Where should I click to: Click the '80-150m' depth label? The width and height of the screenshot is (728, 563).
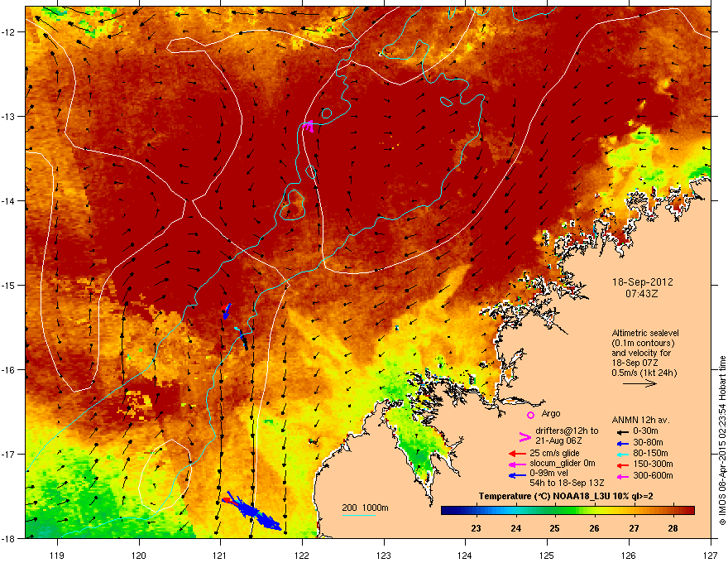point(650,454)
